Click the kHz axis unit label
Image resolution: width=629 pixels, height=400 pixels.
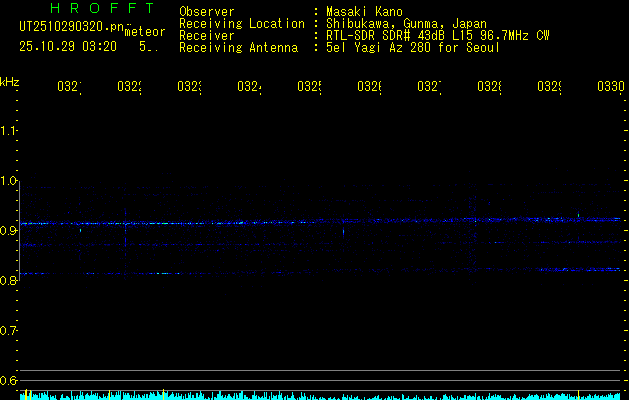9,81
